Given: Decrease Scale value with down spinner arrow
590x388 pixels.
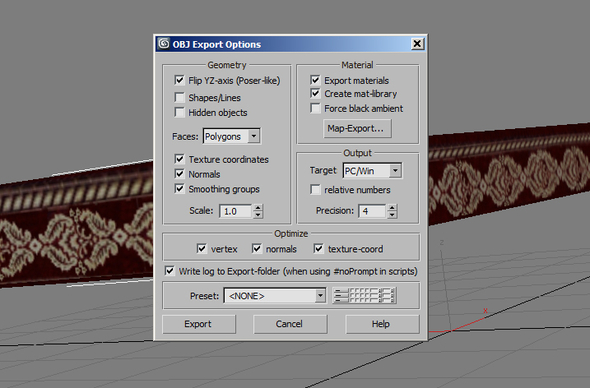Looking at the screenshot, I should (258, 215).
